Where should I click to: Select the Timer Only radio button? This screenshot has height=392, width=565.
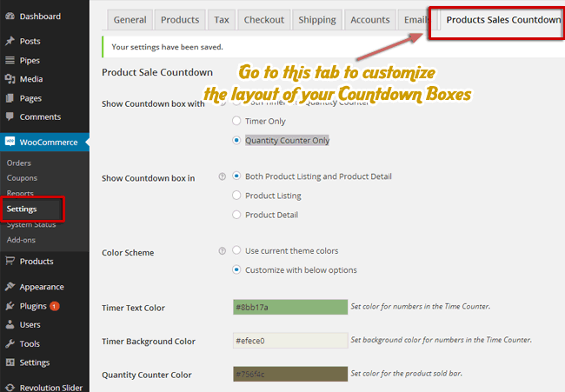pyautogui.click(x=236, y=121)
